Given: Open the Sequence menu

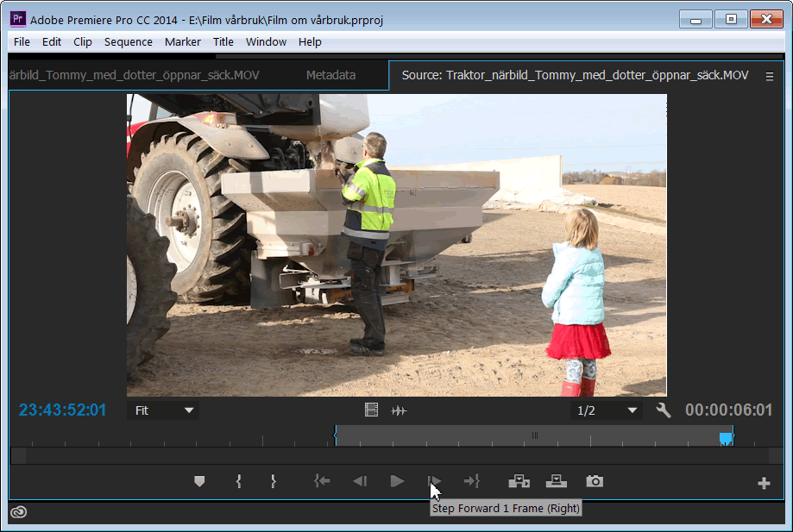Looking at the screenshot, I should click(129, 41).
